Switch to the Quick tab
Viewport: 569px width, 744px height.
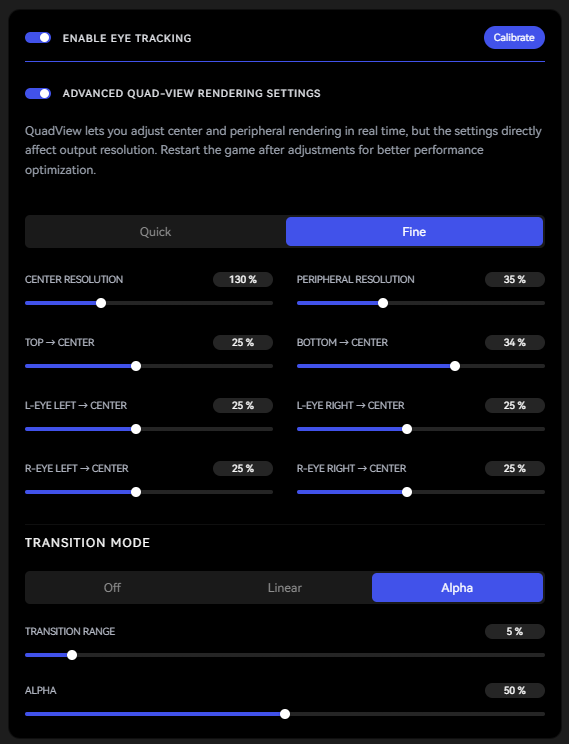click(155, 232)
